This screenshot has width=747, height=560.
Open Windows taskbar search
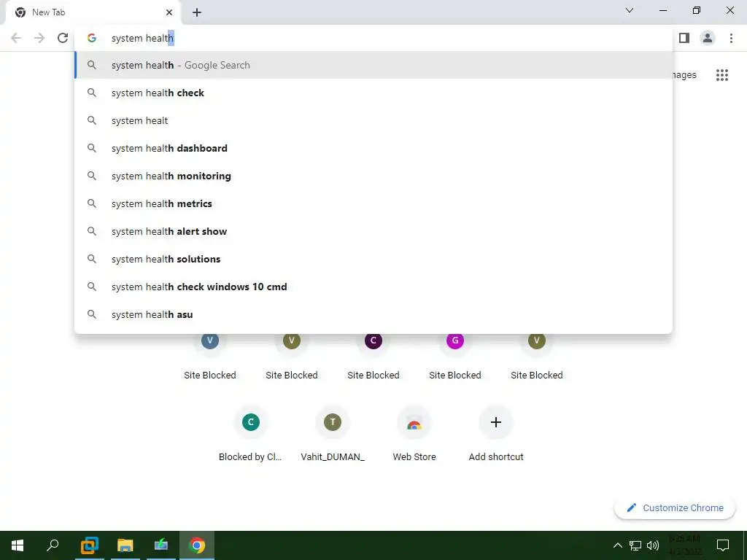(x=53, y=545)
